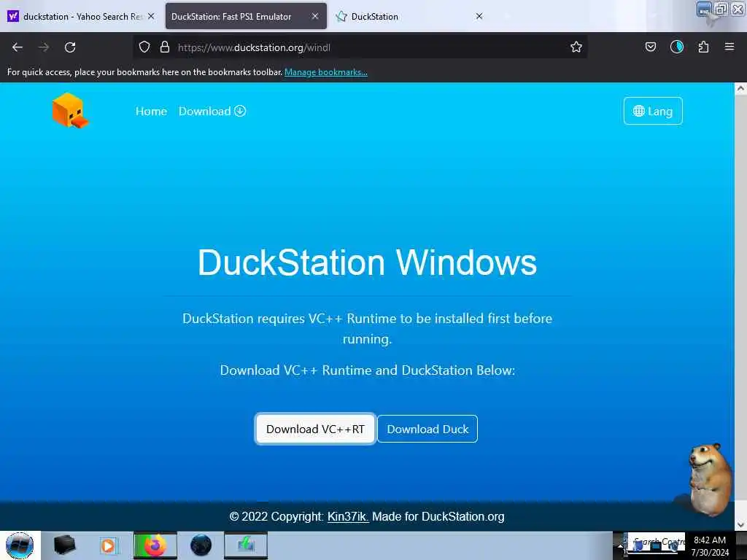Open the black box taskbar icon

pos(64,545)
